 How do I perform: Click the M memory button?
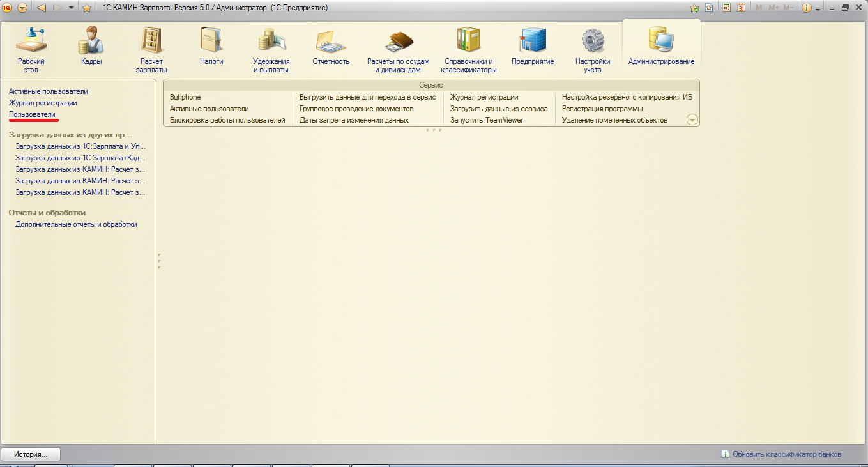click(x=759, y=8)
